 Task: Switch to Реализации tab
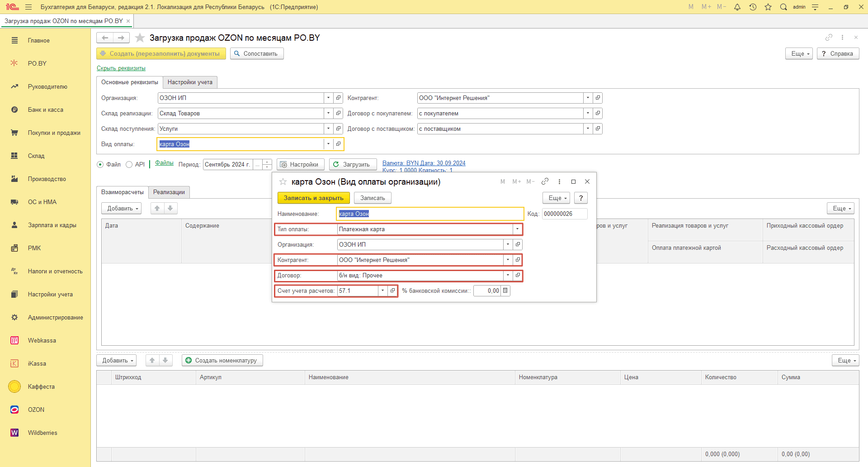pyautogui.click(x=169, y=192)
